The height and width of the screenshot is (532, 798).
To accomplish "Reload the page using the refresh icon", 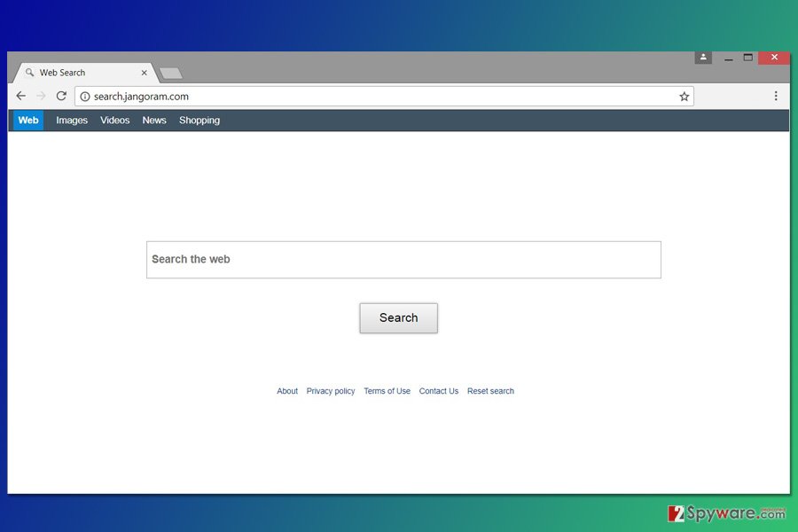I will 61,96.
